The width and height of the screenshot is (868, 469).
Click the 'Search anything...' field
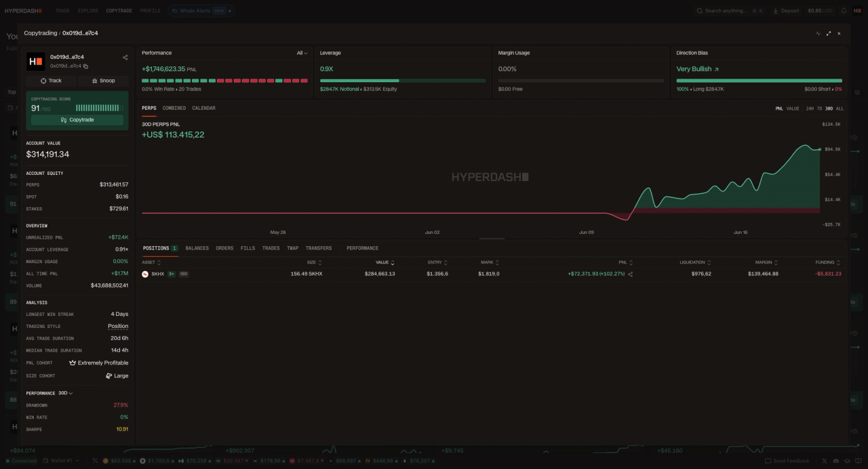tap(730, 11)
